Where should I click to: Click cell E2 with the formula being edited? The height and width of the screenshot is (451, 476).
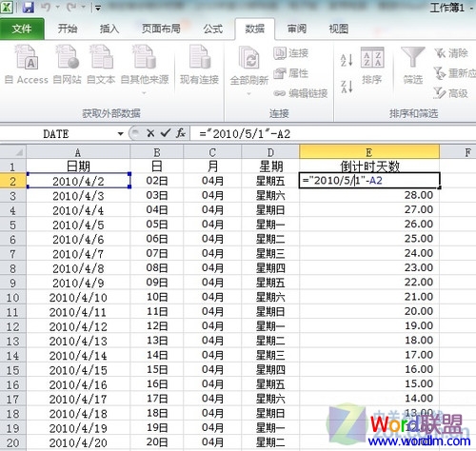369,181
